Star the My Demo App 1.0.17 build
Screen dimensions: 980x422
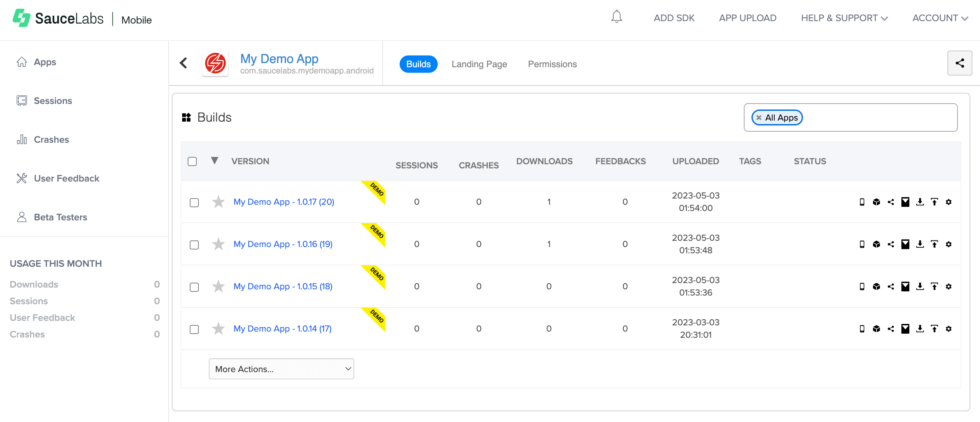[219, 202]
